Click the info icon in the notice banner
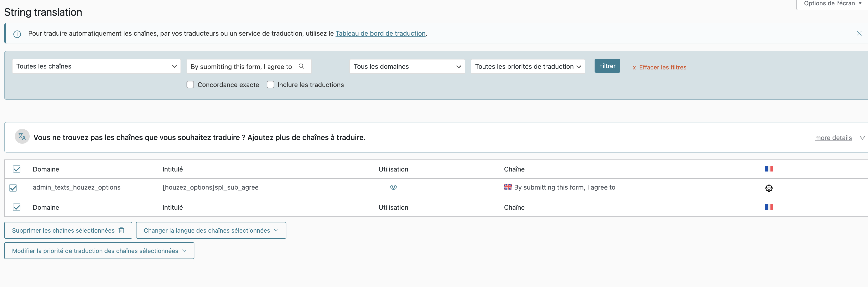The image size is (868, 287). tap(17, 34)
